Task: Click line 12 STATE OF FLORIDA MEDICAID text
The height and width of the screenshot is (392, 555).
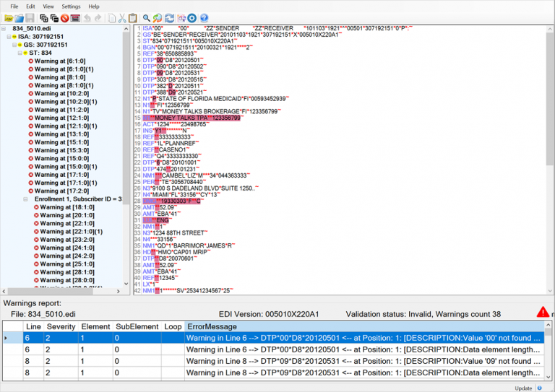Action: (199, 99)
